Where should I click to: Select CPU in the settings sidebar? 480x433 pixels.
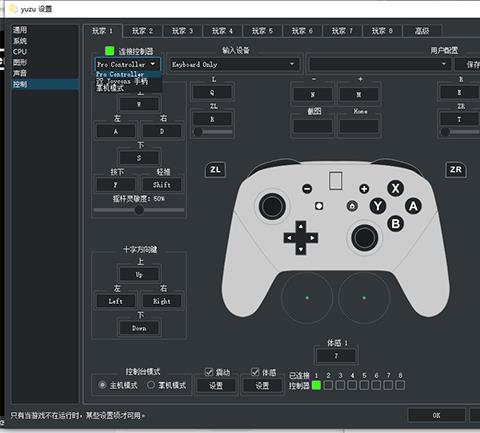coord(46,52)
